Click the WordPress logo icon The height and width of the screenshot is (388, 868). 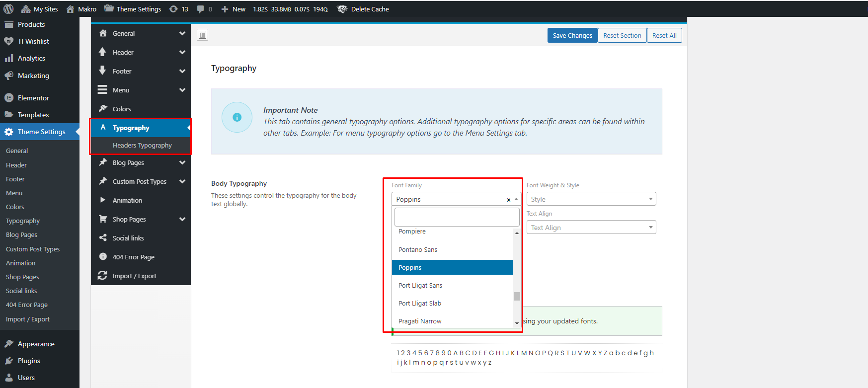point(8,9)
